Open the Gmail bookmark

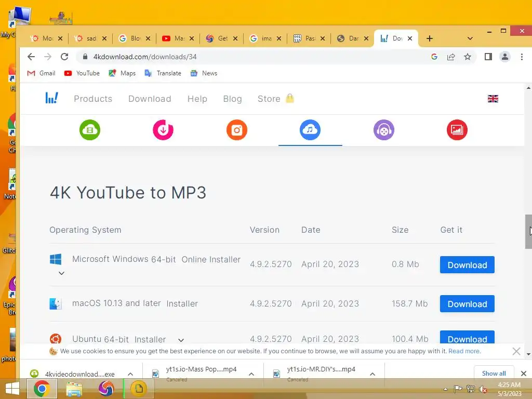(41, 73)
